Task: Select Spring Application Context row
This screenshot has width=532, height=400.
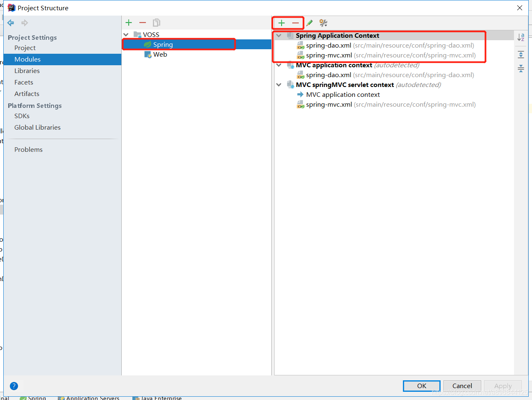Action: point(394,36)
